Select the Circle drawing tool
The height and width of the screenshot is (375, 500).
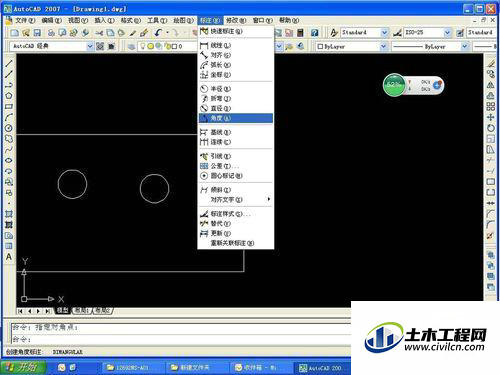coord(9,128)
